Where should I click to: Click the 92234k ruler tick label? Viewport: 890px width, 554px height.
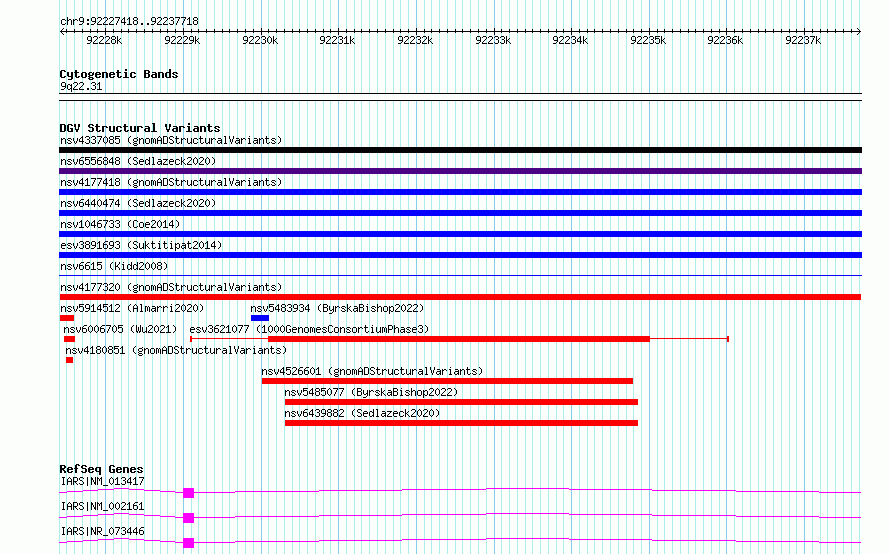pos(570,40)
